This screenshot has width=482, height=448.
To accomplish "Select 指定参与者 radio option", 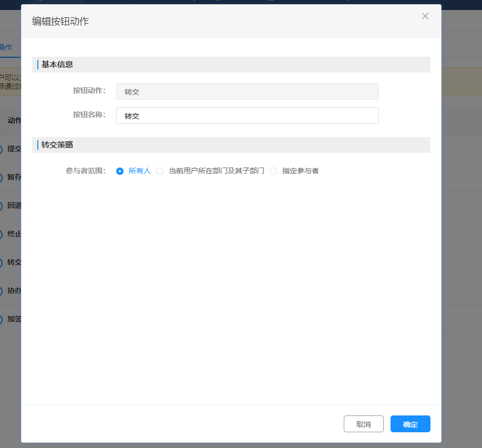I will pos(273,171).
